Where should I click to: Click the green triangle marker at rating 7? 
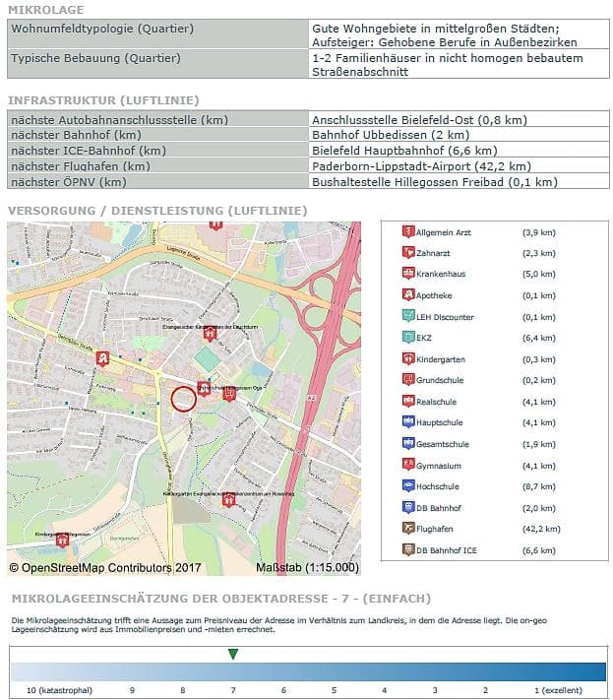233,654
